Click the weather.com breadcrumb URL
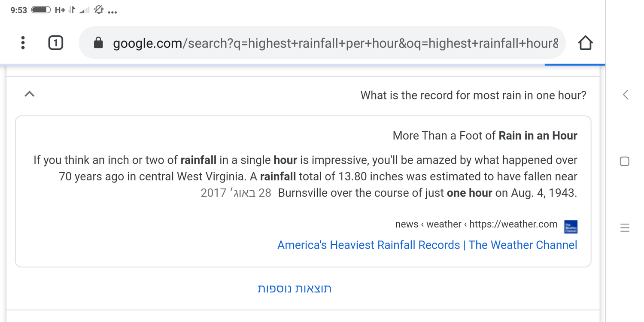The image size is (644, 322). pos(476,225)
